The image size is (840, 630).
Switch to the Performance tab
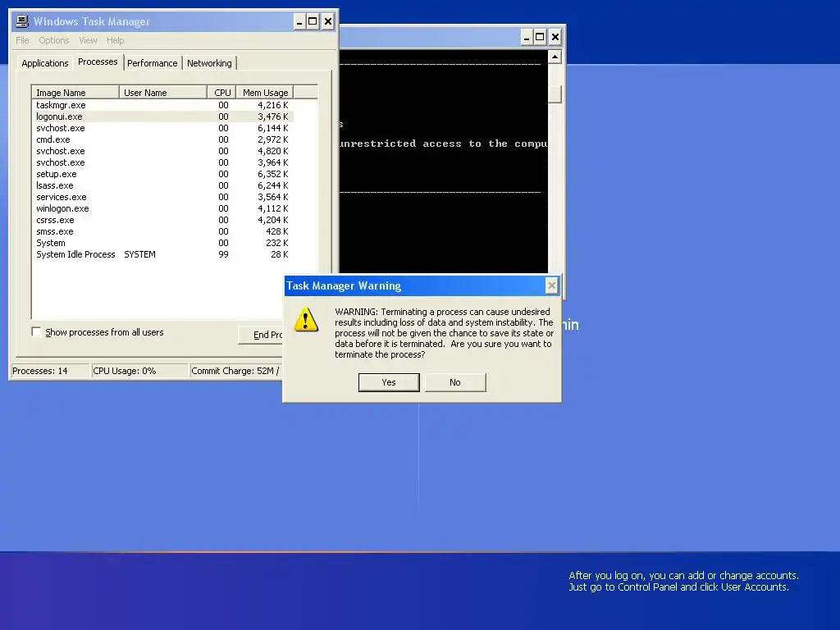[152, 63]
